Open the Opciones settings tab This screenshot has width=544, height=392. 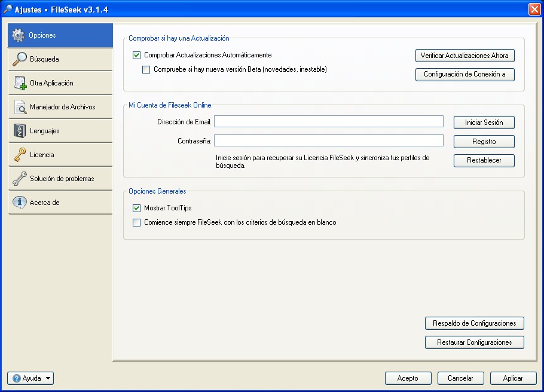pyautogui.click(x=60, y=35)
